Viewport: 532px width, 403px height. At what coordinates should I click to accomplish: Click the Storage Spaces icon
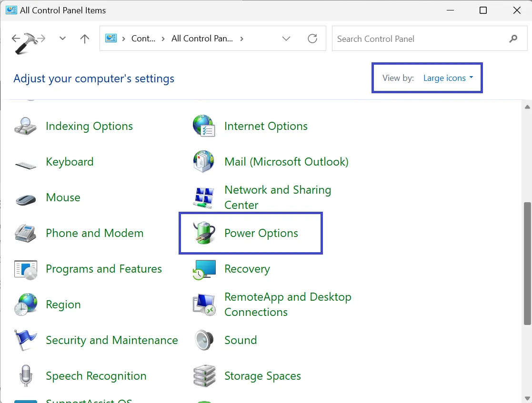point(204,376)
